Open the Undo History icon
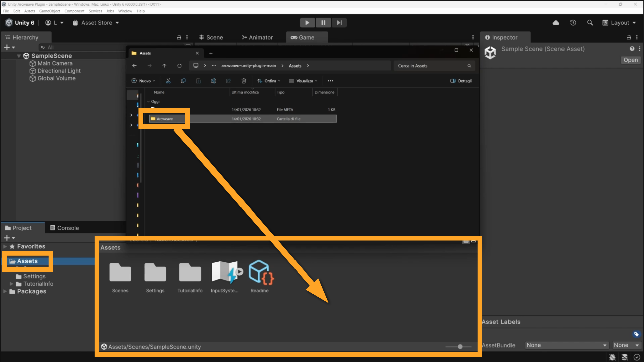The width and height of the screenshot is (644, 362). click(573, 23)
